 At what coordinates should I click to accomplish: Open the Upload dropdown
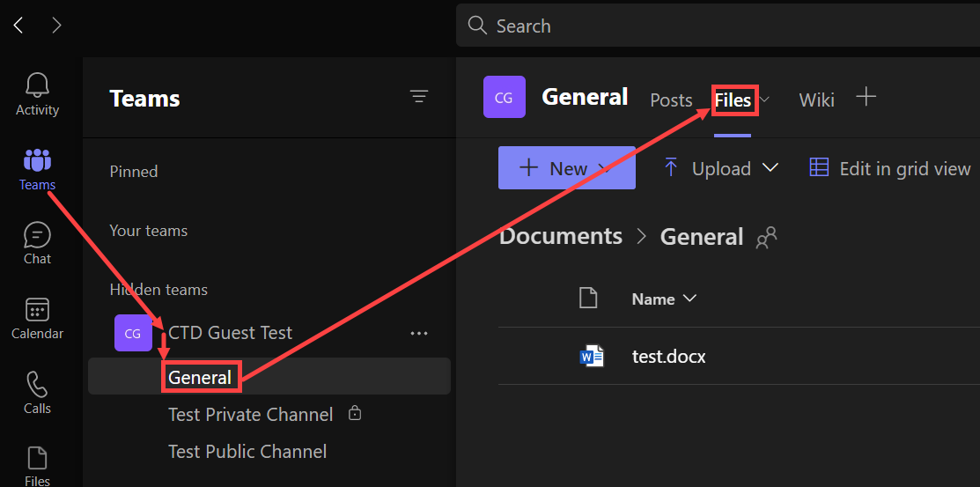tap(721, 168)
